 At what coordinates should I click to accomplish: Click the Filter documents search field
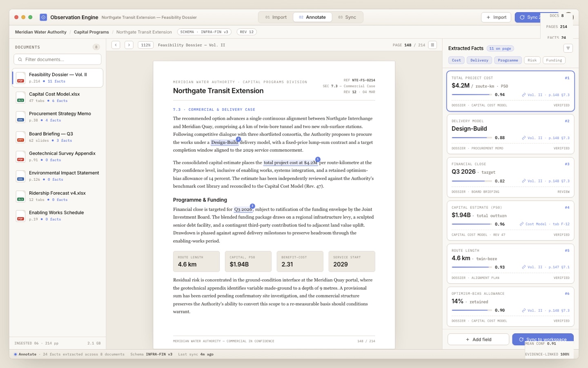pyautogui.click(x=58, y=59)
